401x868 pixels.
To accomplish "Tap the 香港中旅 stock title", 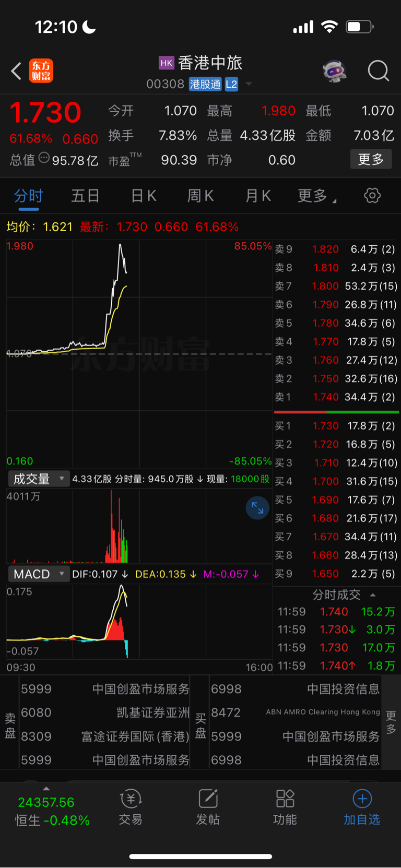I will click(x=210, y=63).
